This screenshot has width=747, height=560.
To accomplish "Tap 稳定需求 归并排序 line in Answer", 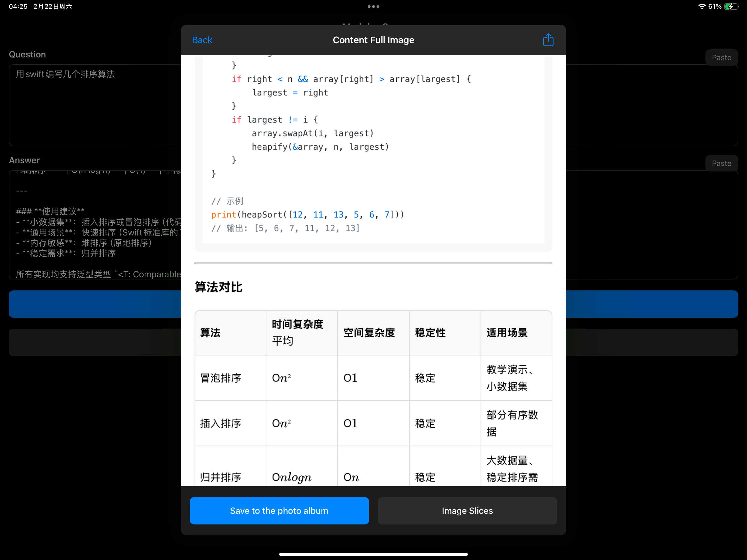I will tap(66, 253).
